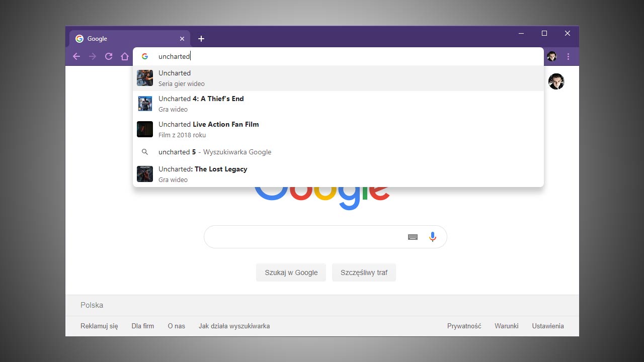The image size is (644, 362).
Task: Open the 'O nas' footer link
Action: tap(177, 326)
